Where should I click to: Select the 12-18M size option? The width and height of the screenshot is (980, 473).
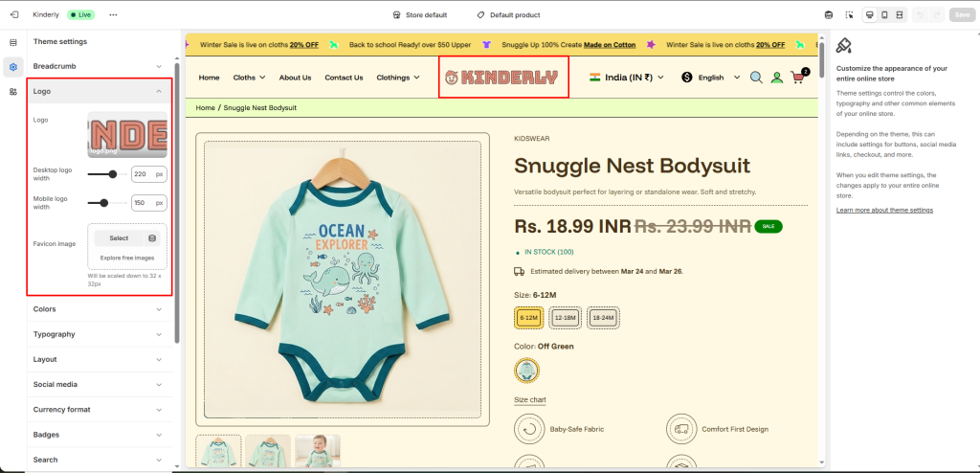[565, 318]
